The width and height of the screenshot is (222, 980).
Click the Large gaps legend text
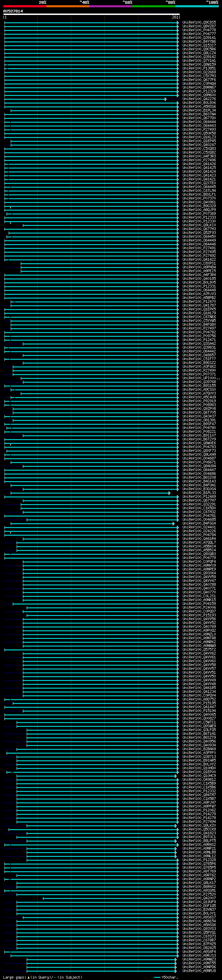click(43, 977)
